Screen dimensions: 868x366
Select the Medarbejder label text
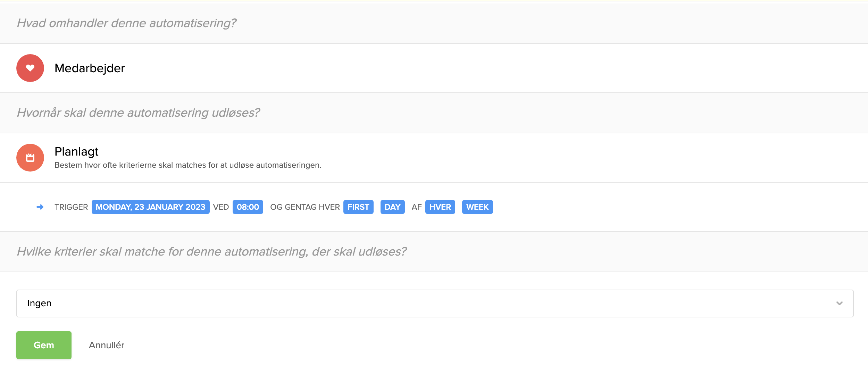pyautogui.click(x=90, y=68)
